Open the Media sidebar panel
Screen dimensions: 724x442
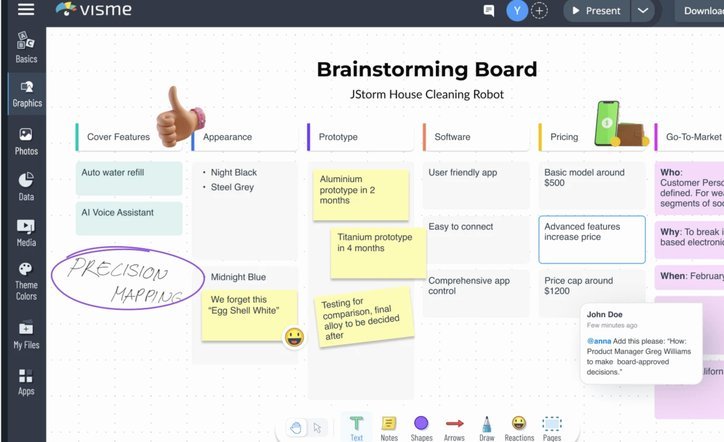point(26,233)
